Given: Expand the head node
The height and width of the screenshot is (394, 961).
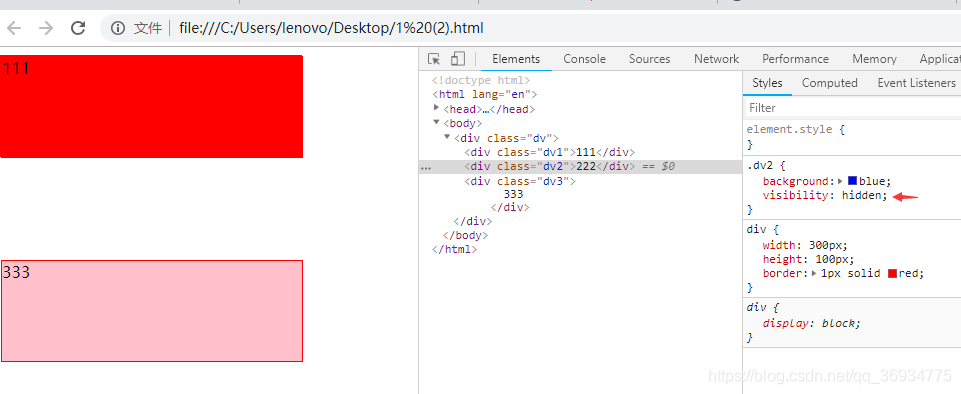Looking at the screenshot, I should (436, 108).
